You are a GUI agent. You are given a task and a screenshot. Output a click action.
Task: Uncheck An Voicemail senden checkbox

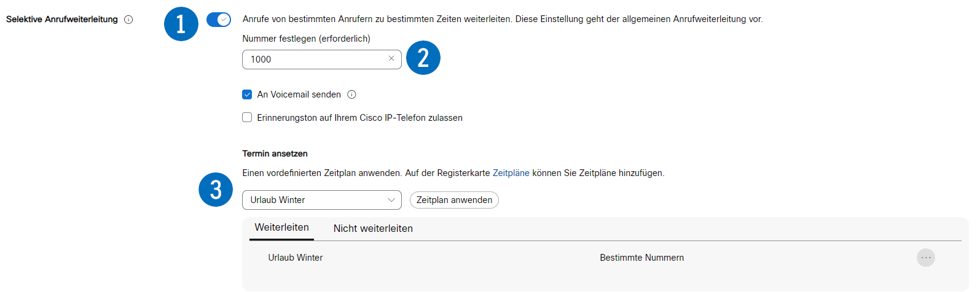click(247, 94)
